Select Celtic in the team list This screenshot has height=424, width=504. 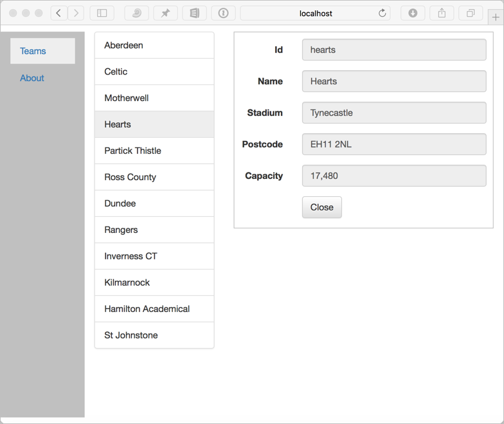[154, 72]
